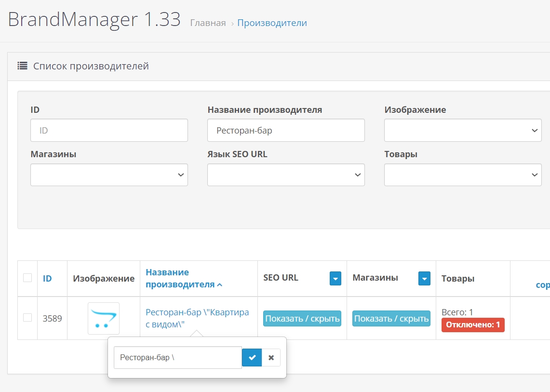Screen dimensions: 550x392
Task: Cancel inline edit with X button
Action: [x=271, y=358]
